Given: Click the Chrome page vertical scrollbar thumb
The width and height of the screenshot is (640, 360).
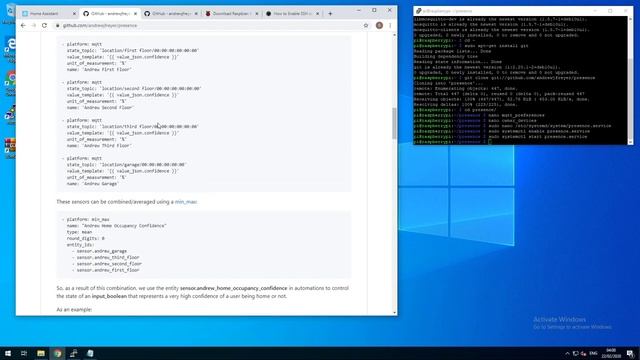Looking at the screenshot, I should pos(394,123).
